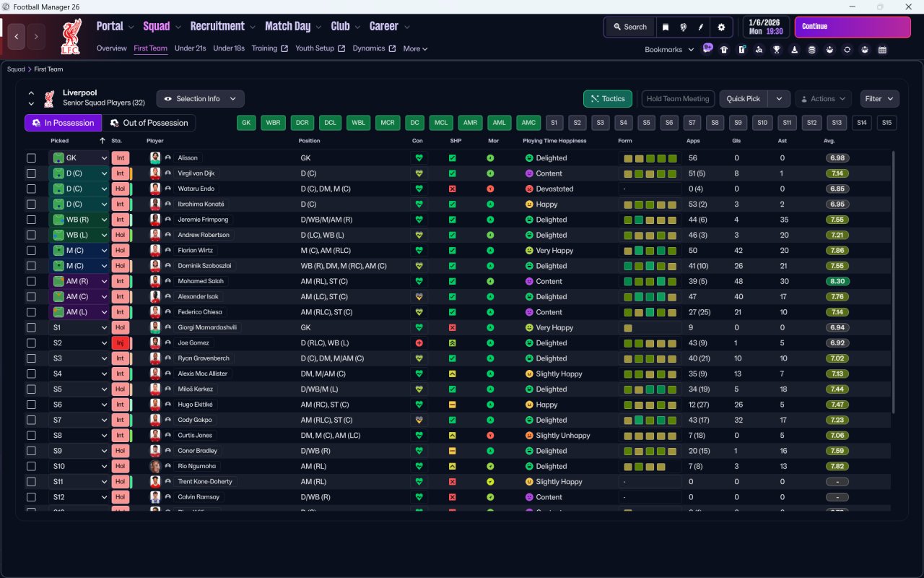This screenshot has width=924, height=578.
Task: Expand the Selection Info dropdown
Action: [x=200, y=99]
